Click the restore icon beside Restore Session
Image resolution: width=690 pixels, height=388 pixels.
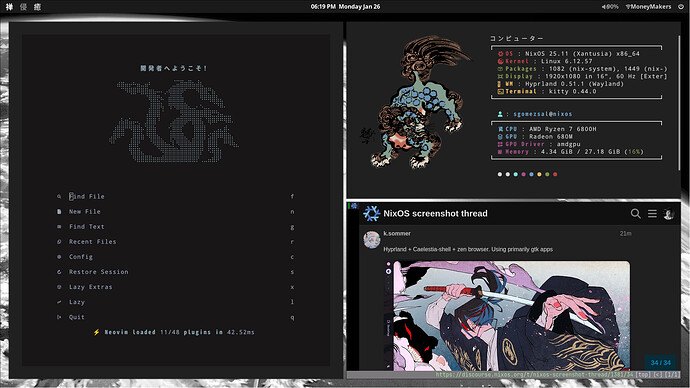pyautogui.click(x=59, y=272)
